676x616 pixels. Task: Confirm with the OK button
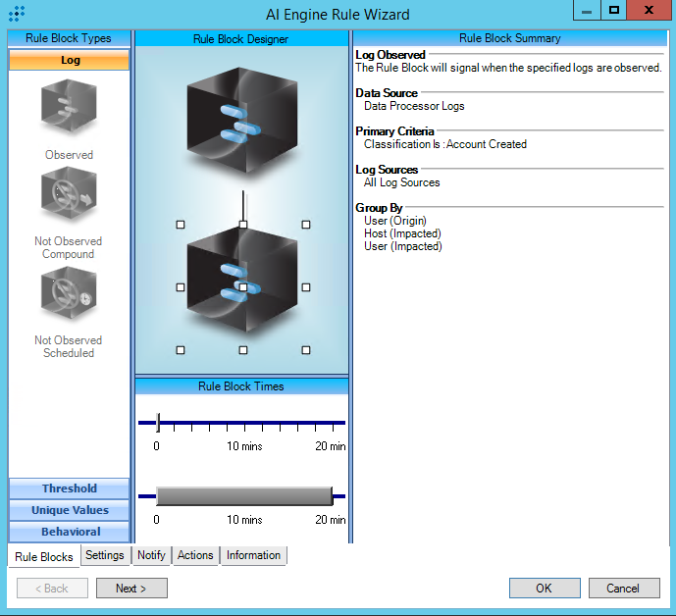[544, 589]
